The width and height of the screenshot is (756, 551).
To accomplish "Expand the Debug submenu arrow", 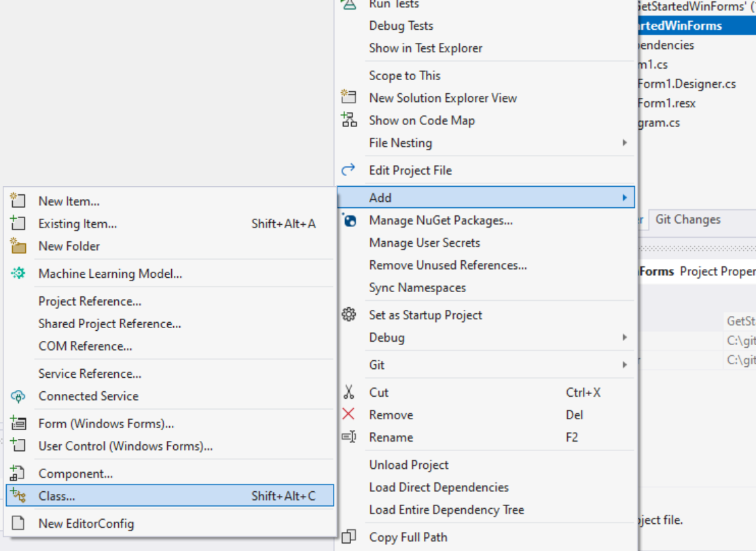I will 624,338.
